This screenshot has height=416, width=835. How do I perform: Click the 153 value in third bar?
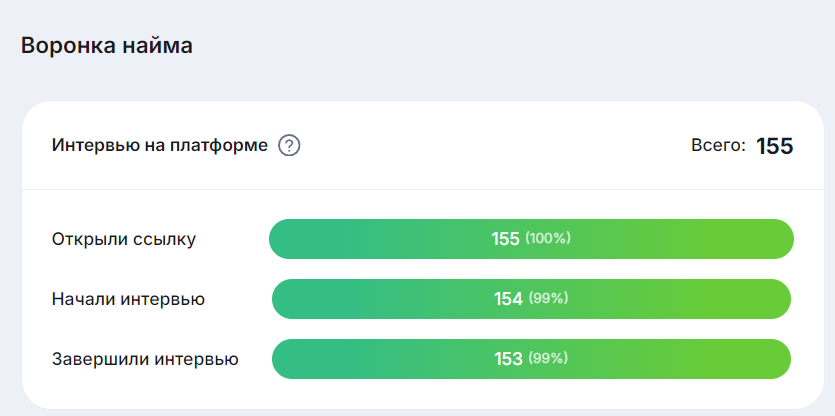pos(508,359)
